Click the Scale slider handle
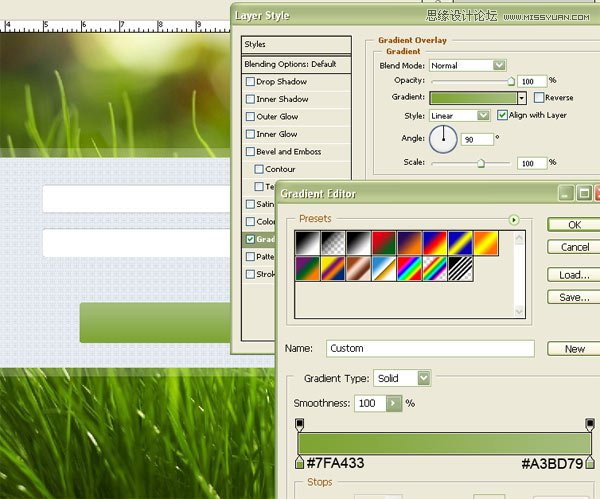The height and width of the screenshot is (499, 600). tap(481, 163)
